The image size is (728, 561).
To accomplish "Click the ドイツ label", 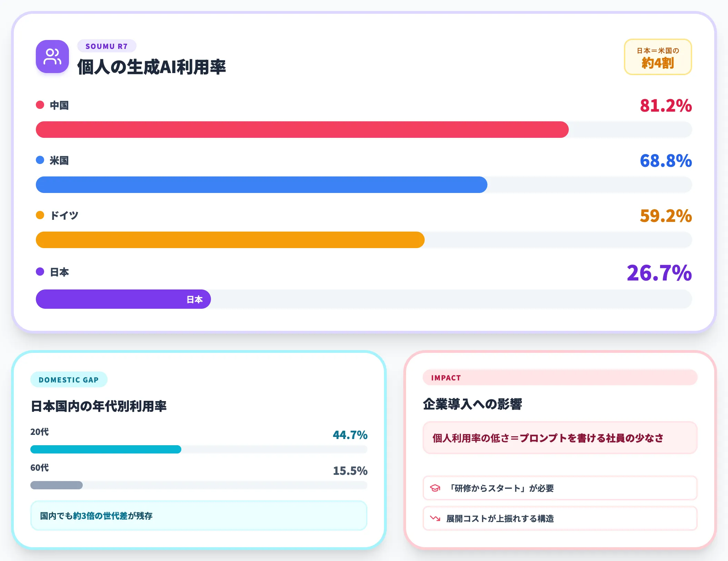I will 64,215.
